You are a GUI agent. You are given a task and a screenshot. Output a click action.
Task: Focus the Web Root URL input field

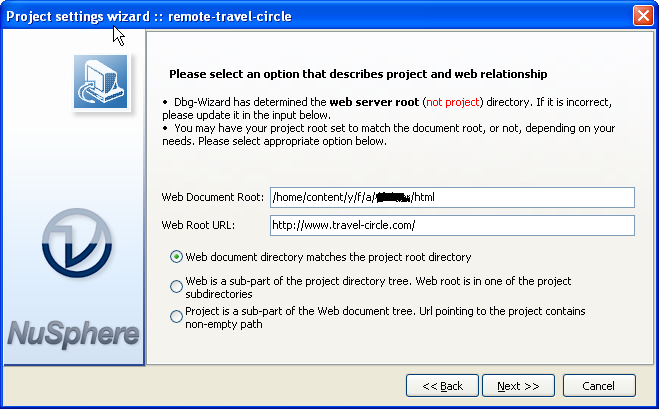point(452,225)
